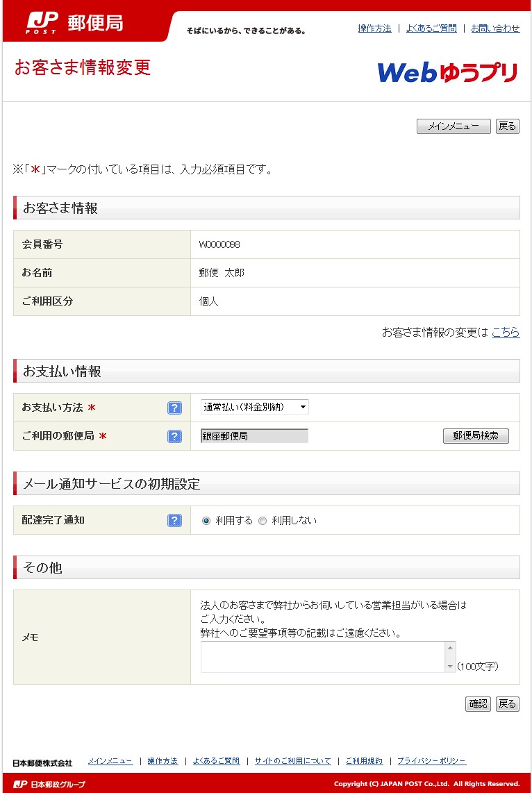The height and width of the screenshot is (793, 532).
Task: Select 利用しない radio button
Action: click(262, 520)
